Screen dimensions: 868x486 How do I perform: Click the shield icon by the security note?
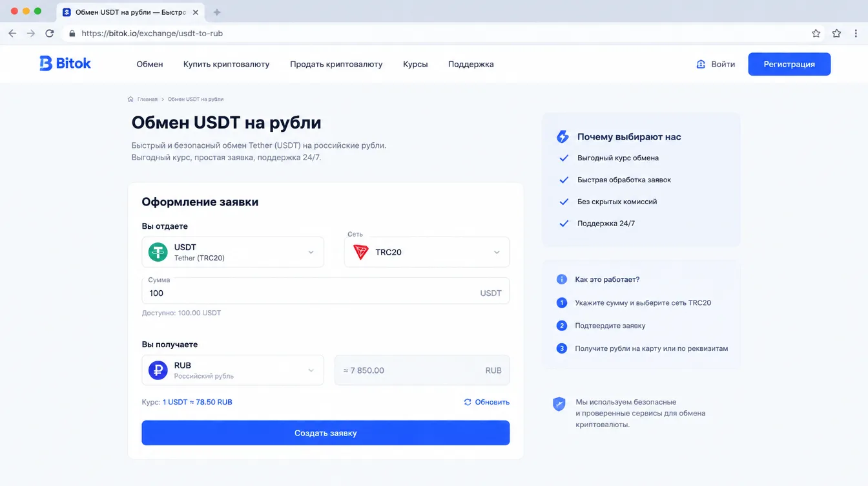pos(559,404)
